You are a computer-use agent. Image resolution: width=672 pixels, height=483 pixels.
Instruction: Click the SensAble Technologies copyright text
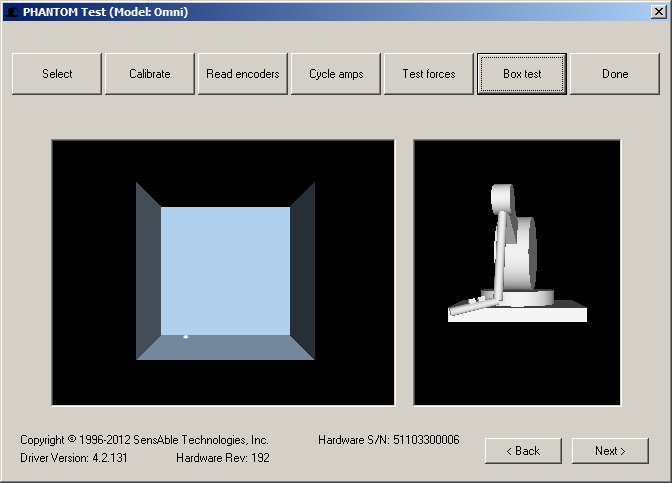click(x=144, y=440)
